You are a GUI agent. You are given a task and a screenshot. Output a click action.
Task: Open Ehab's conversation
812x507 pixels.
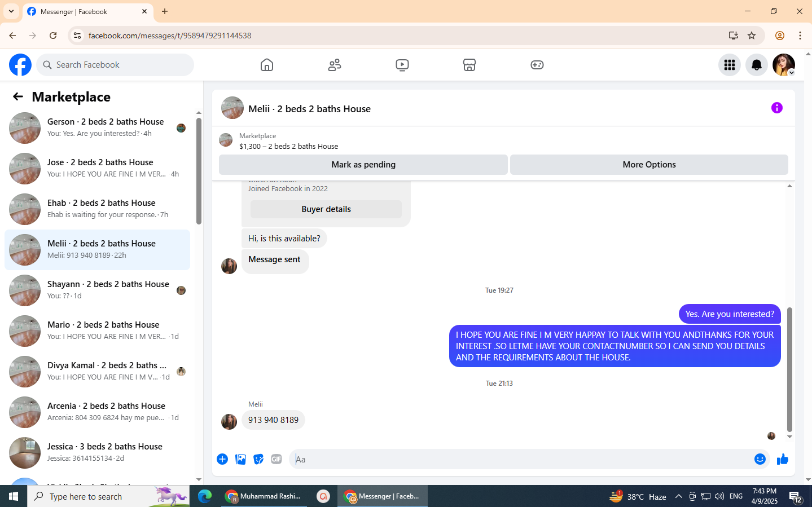click(x=97, y=209)
